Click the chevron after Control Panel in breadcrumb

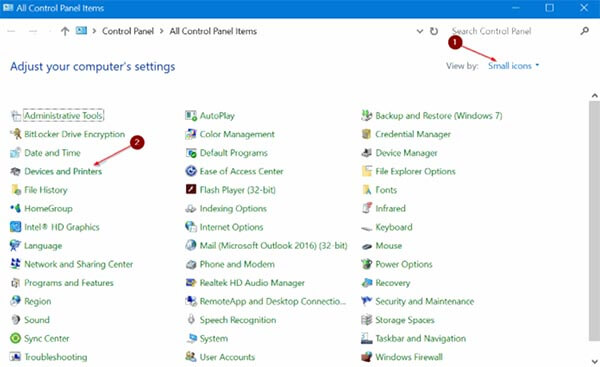[161, 31]
